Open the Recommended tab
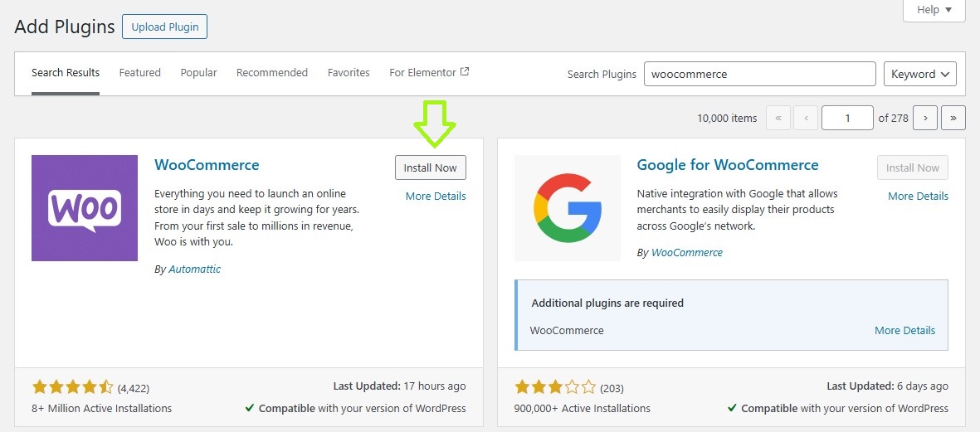 tap(272, 72)
